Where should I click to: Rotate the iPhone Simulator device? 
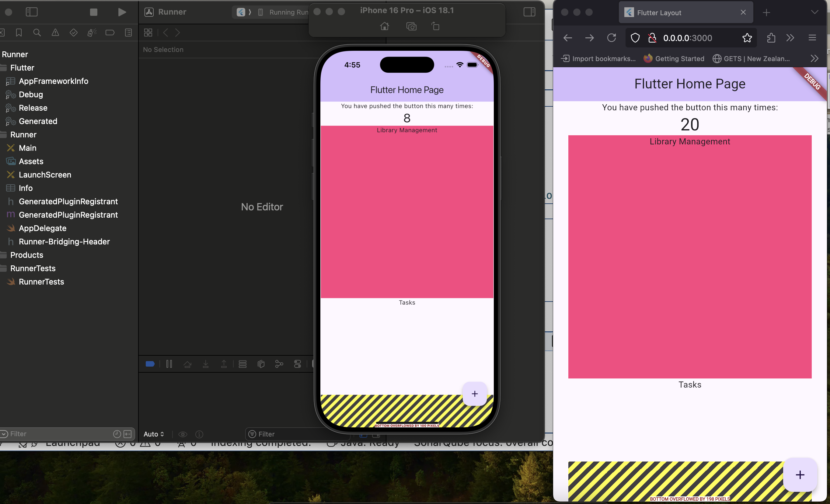pos(436,26)
